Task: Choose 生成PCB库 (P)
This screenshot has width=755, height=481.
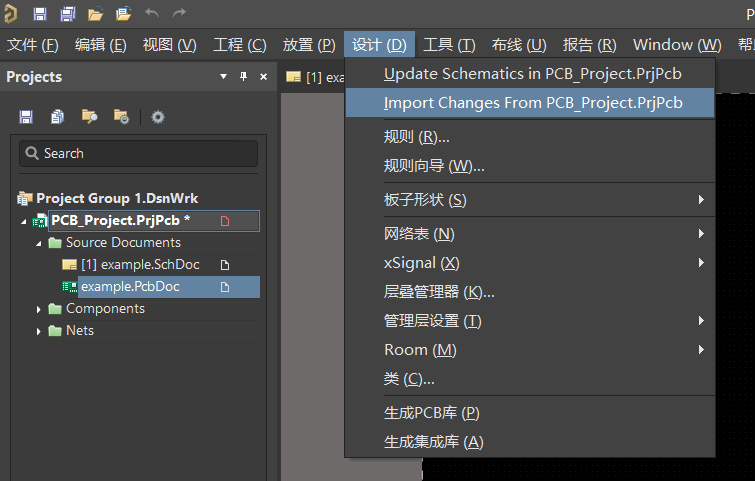Action: 530,413
